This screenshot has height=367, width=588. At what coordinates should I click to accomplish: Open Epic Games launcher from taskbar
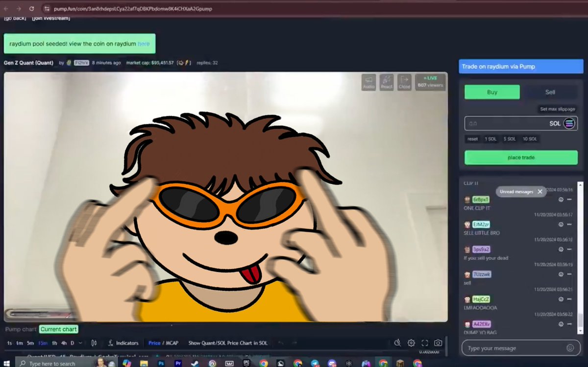point(246,363)
